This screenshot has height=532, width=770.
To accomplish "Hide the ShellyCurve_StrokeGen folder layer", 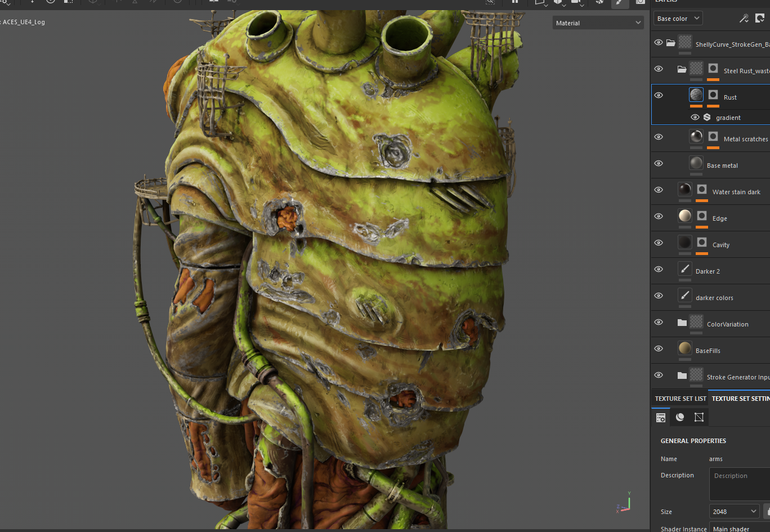I will coord(659,42).
